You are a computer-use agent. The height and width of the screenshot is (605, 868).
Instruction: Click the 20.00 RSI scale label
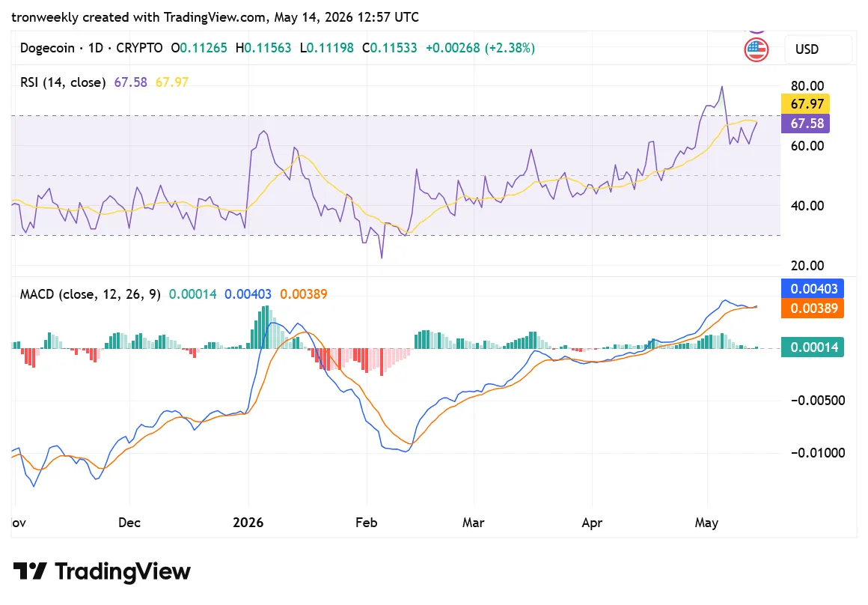pyautogui.click(x=807, y=265)
